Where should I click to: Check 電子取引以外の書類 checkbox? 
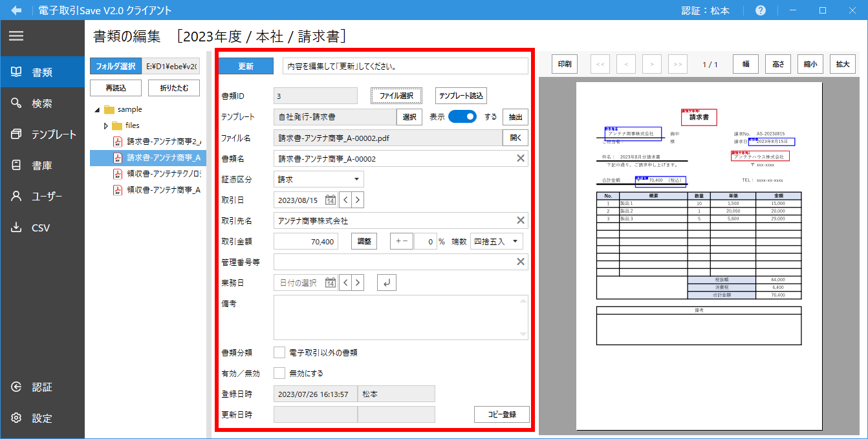point(279,352)
